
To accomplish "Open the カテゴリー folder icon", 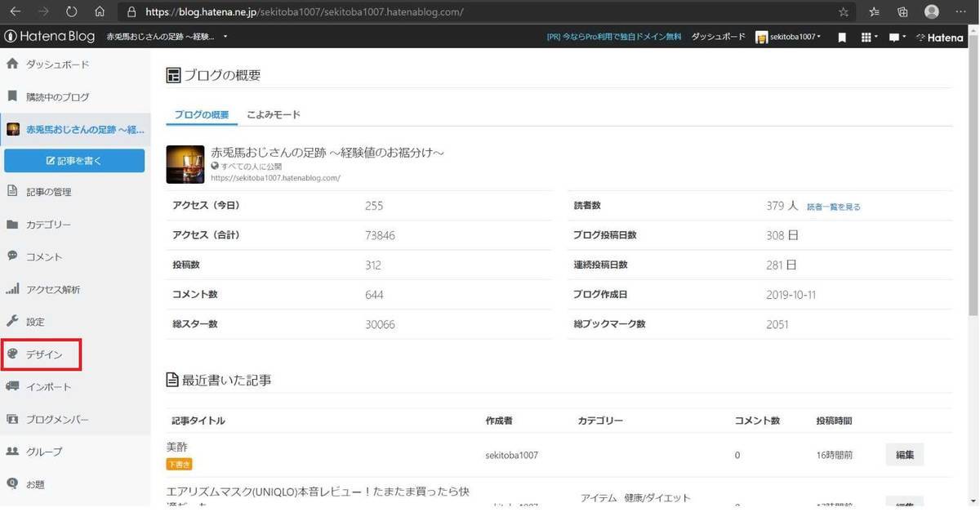I will pos(12,224).
